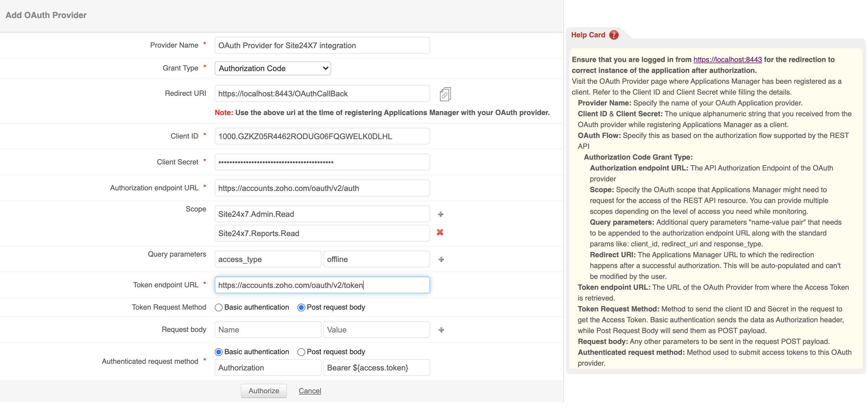Select Basic authentication for Token Request Method
The width and height of the screenshot is (868, 412).
pyautogui.click(x=219, y=307)
